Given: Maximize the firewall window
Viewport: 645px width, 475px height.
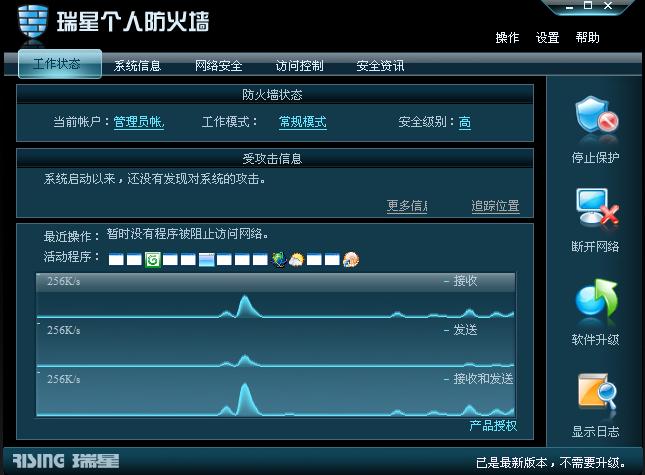Looking at the screenshot, I should point(588,6).
